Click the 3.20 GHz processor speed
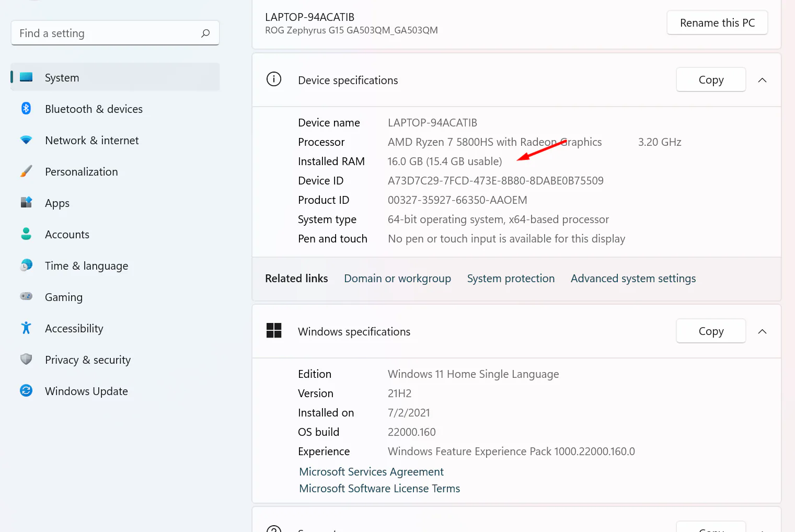 click(x=660, y=142)
